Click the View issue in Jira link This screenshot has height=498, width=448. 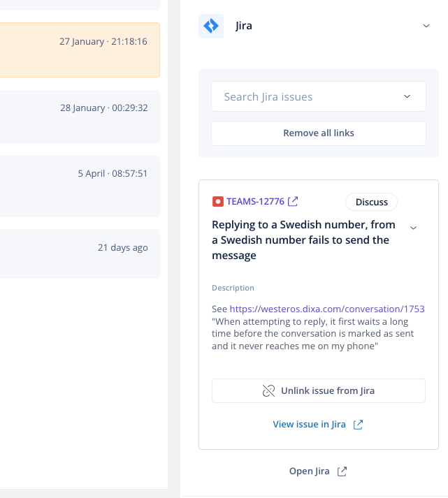[x=309, y=425]
